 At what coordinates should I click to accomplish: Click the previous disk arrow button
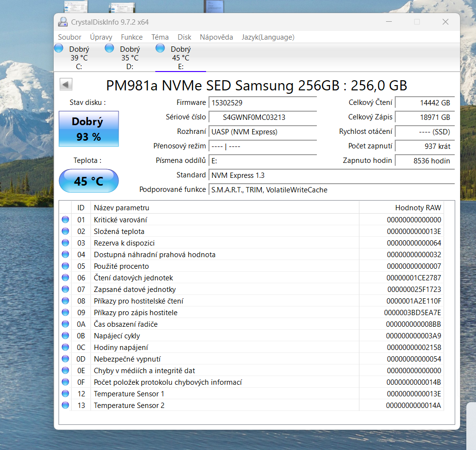pos(66,84)
